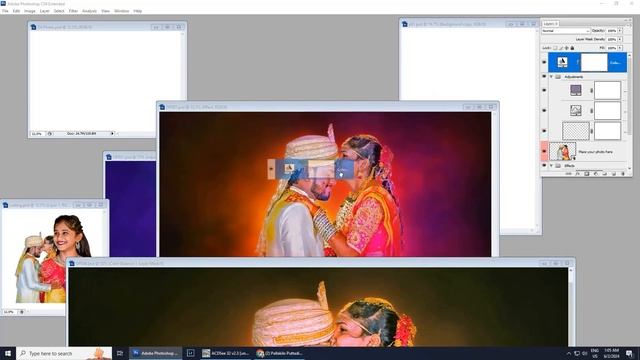640x360 pixels.
Task: Toggle lock all padlock icon
Action: (x=572, y=48)
